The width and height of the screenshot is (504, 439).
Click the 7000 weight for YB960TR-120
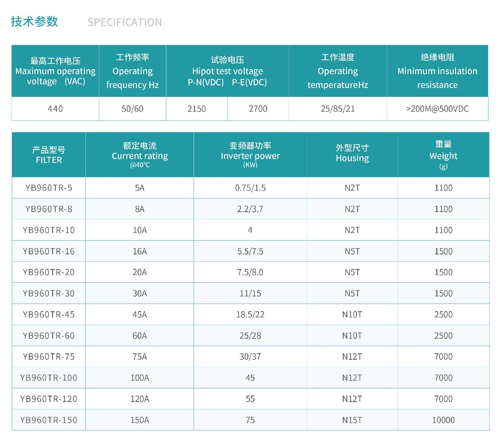[x=443, y=399]
